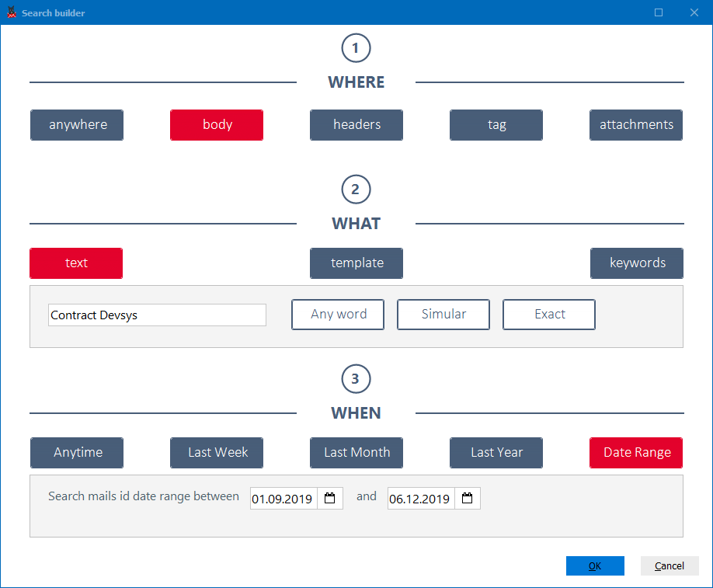Screen dimensions: 713x588
Task: Open the calendar picker for the end date
Action: coord(467,498)
